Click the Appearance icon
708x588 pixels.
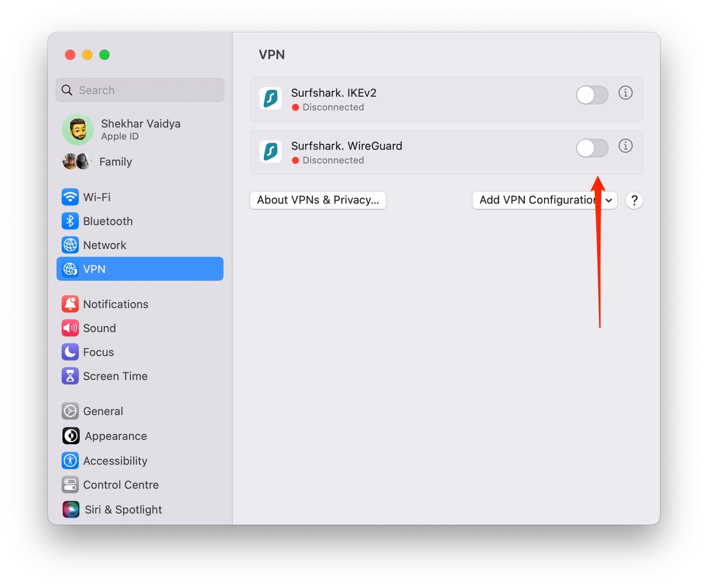[x=71, y=436]
